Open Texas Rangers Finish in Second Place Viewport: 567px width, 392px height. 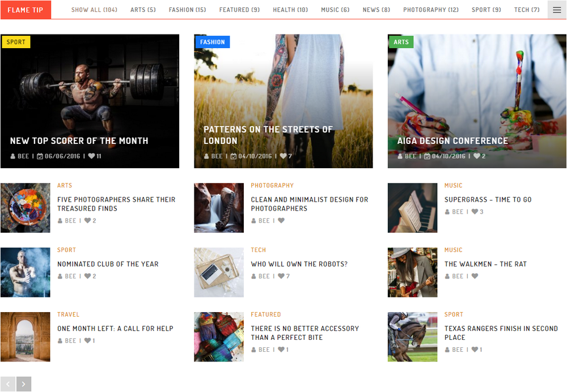501,333
